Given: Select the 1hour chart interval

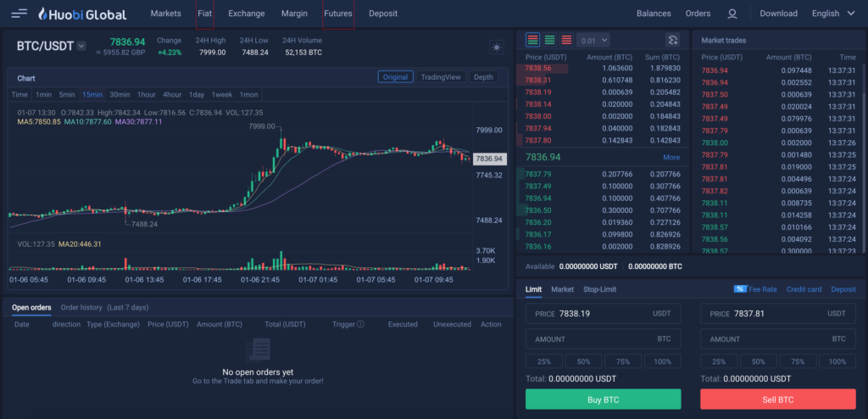Looking at the screenshot, I should pos(147,94).
